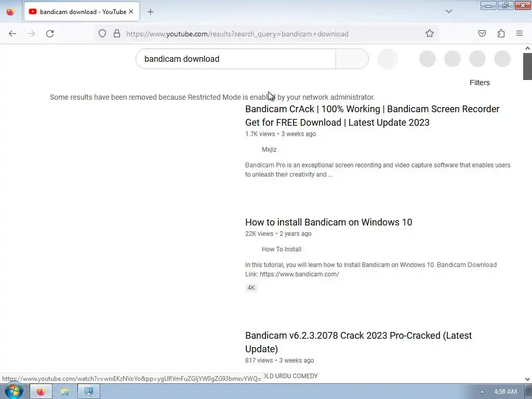Viewport: 532px width, 399px height.
Task: Show hidden system tray icons arrow
Action: 482,392
